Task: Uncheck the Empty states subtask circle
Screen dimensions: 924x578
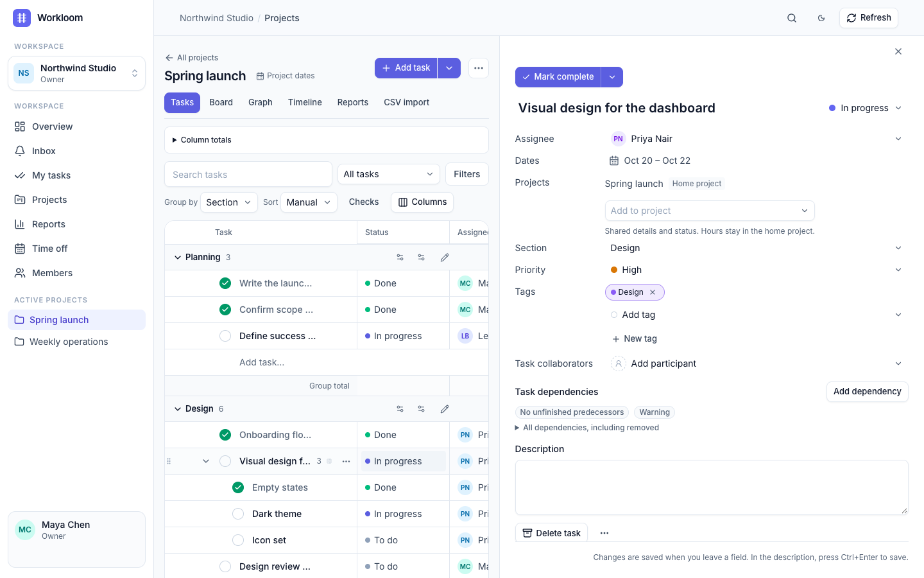Action: click(x=238, y=487)
